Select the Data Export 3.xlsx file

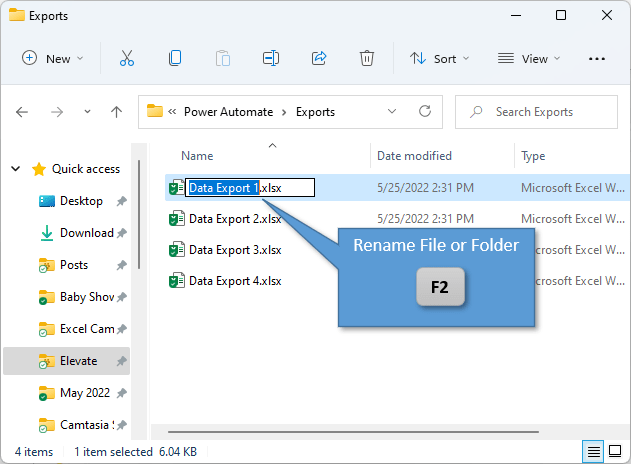(x=235, y=250)
